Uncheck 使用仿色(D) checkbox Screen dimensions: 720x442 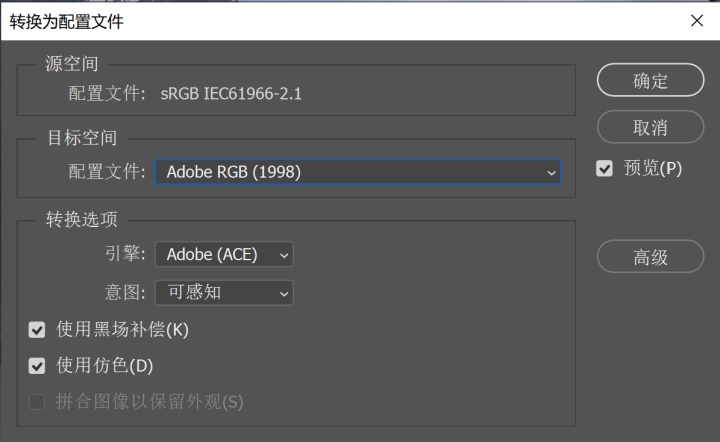(37, 366)
